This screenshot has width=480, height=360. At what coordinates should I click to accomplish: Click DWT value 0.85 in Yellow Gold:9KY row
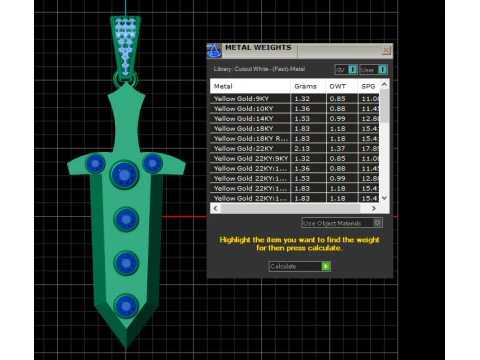[337, 98]
